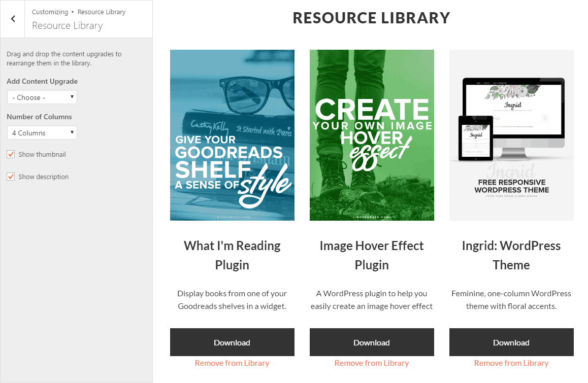
Task: Open the Add Content Upgrade Choose dropdown
Action: (42, 97)
